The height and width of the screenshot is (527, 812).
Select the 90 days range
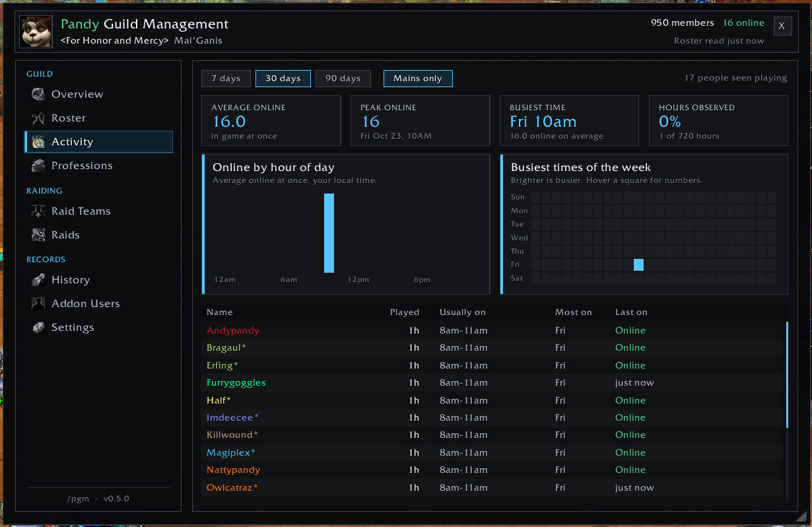(343, 79)
